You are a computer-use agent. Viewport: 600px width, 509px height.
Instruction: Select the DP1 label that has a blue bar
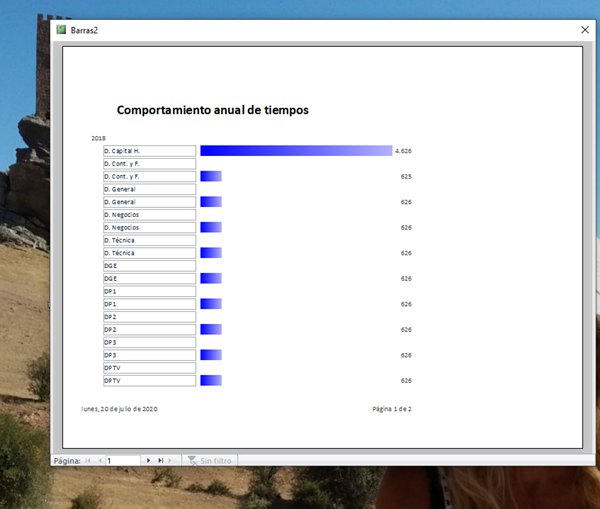[x=150, y=304]
